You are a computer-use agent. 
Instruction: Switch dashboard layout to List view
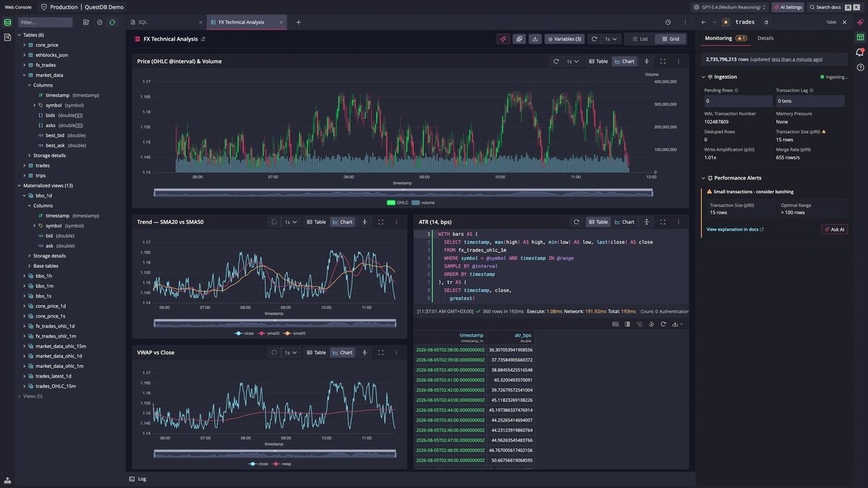tap(639, 39)
